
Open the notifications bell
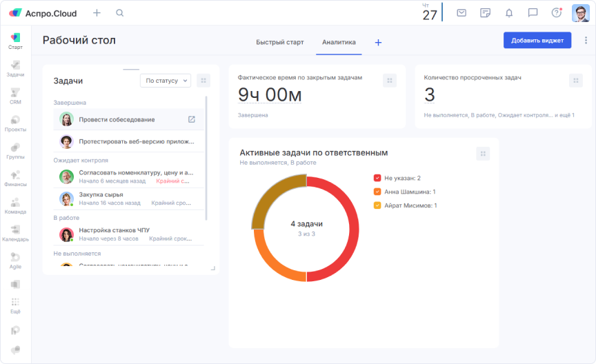pos(509,13)
